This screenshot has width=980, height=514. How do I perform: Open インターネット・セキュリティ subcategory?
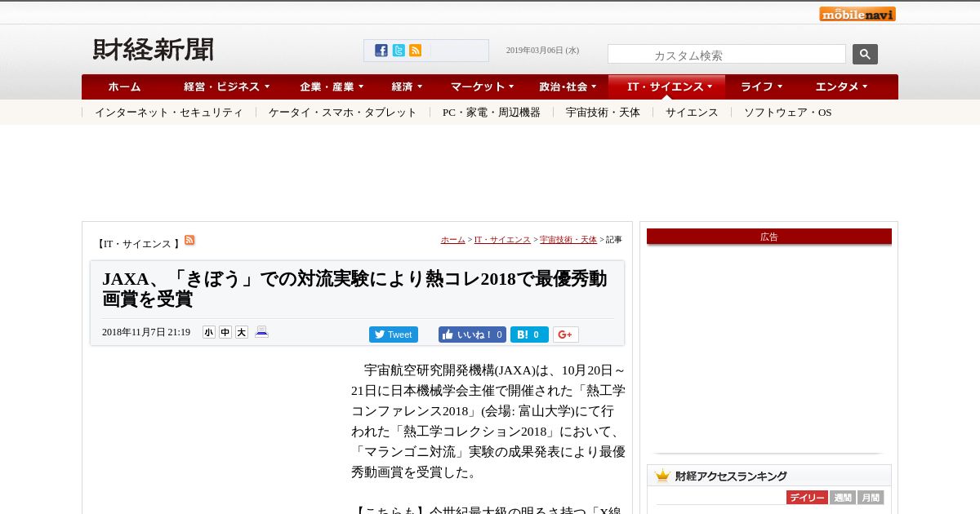pyautogui.click(x=169, y=113)
